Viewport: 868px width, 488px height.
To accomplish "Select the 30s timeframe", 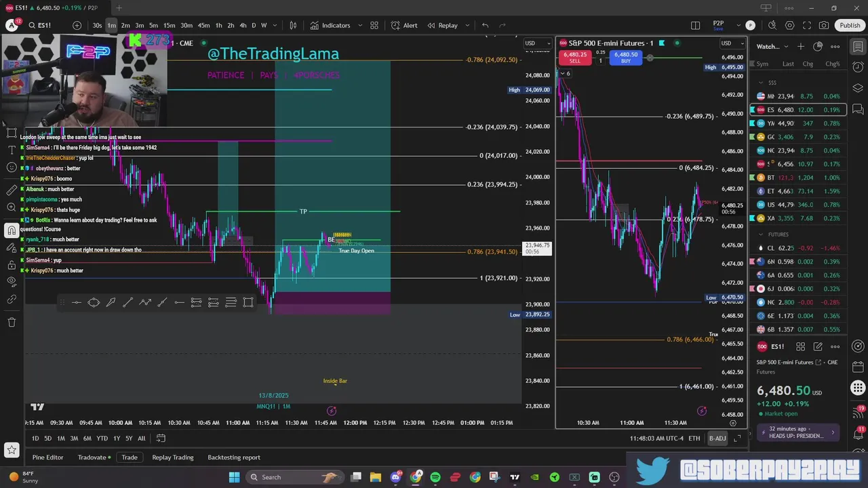I will (x=97, y=25).
